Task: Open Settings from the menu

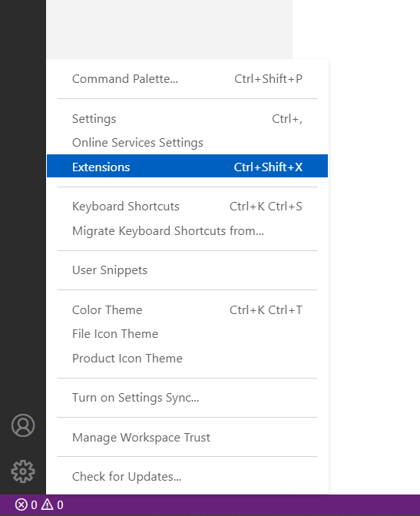Action: tap(187, 119)
